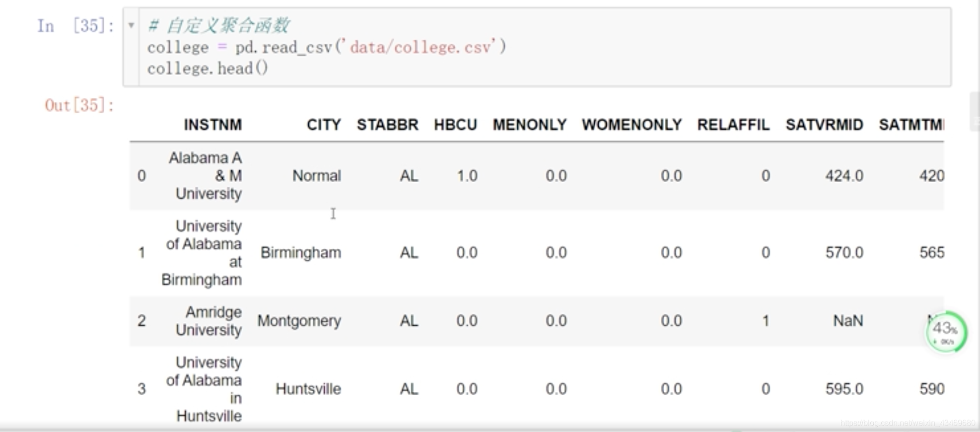Viewport: 980px width, 432px height.
Task: Click the partially visible SATMTMID column header
Action: (x=911, y=125)
